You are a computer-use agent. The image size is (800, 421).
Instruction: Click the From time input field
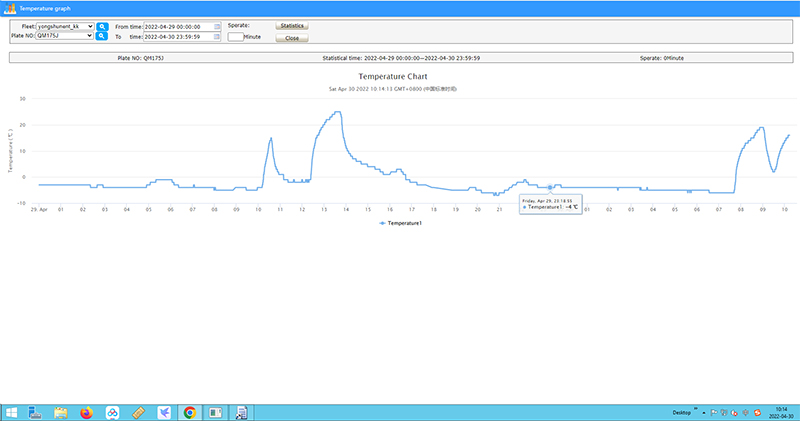click(182, 27)
